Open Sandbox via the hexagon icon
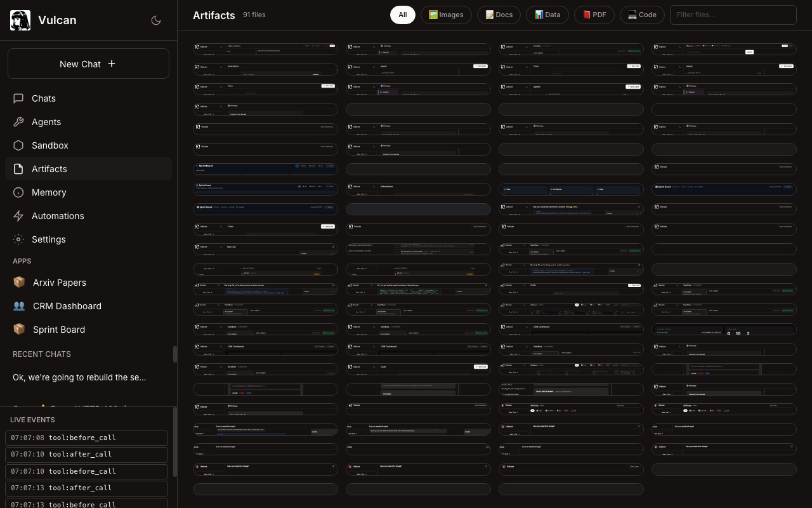Screen dimensions: 812x508 [x=18, y=145]
